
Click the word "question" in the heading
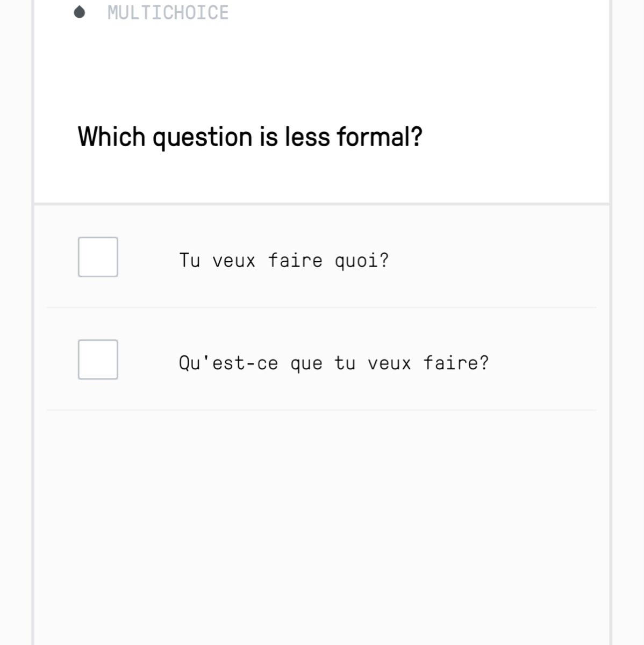[x=202, y=138]
